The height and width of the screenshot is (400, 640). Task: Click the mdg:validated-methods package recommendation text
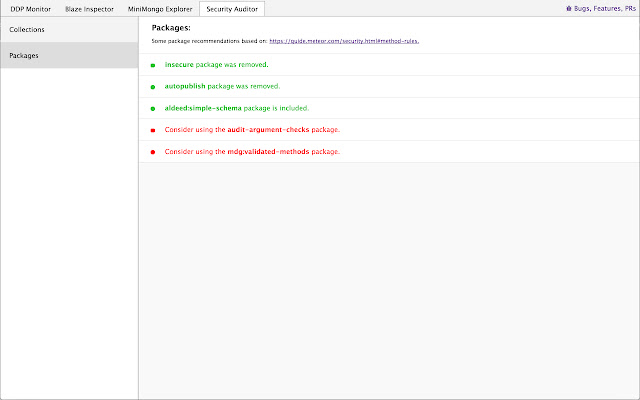[x=252, y=152]
